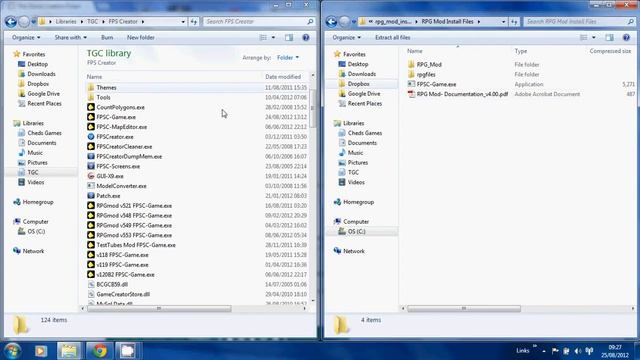Open Tools folder in FPS Creator
640x360 pixels.
[x=103, y=97]
